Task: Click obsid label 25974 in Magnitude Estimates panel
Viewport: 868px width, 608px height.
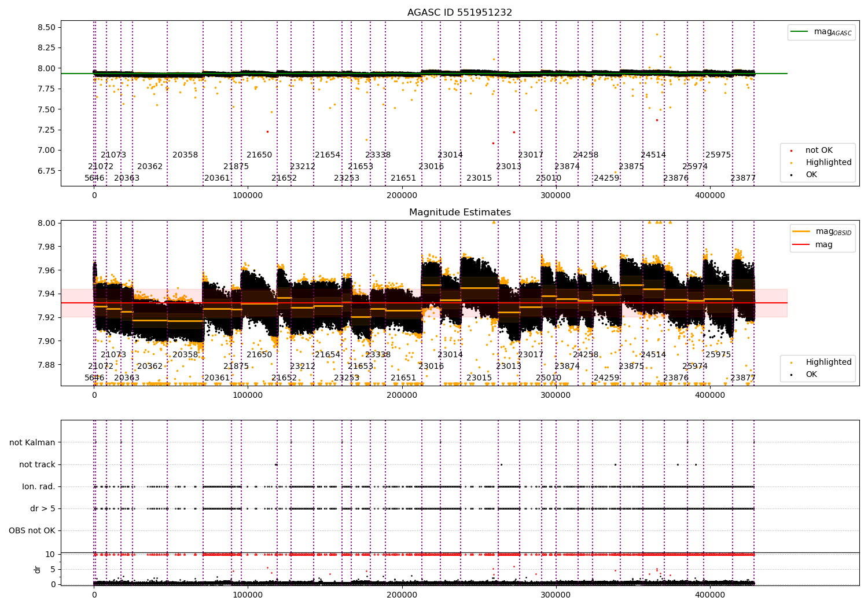Action: click(x=695, y=366)
